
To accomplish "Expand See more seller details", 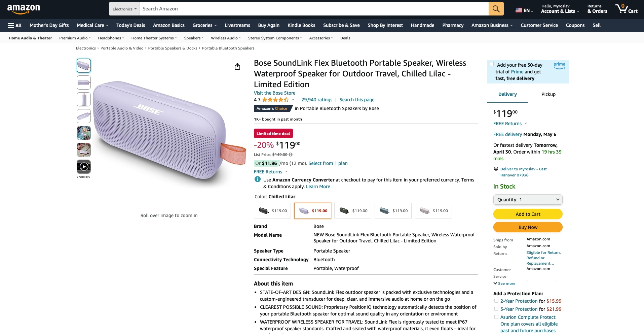I will (504, 283).
